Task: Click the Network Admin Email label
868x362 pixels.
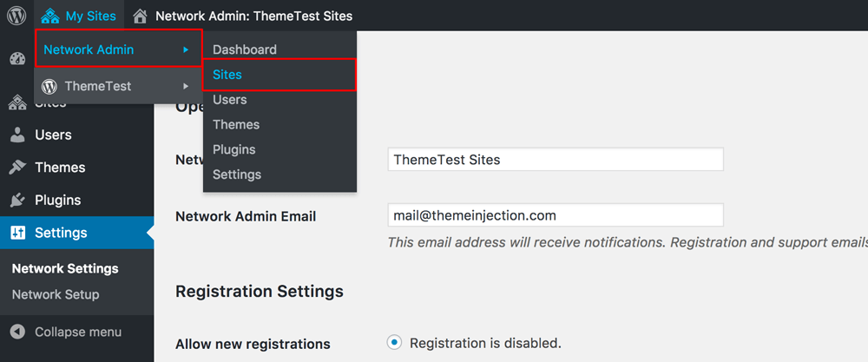Action: 246,216
